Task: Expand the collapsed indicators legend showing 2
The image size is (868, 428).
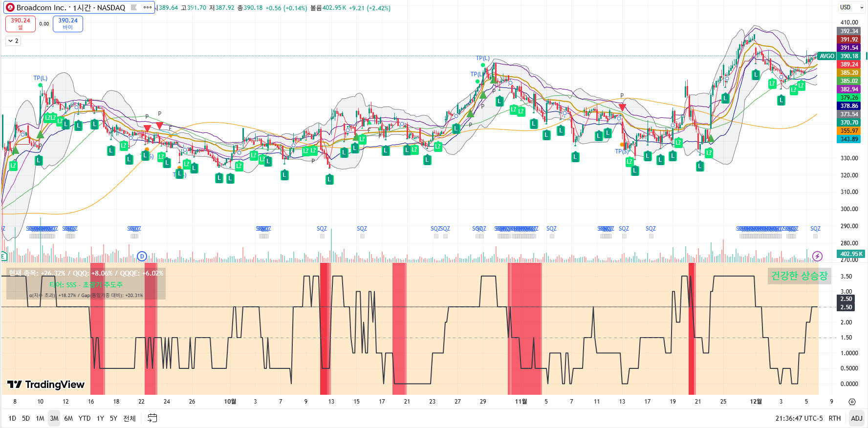Action: 13,41
